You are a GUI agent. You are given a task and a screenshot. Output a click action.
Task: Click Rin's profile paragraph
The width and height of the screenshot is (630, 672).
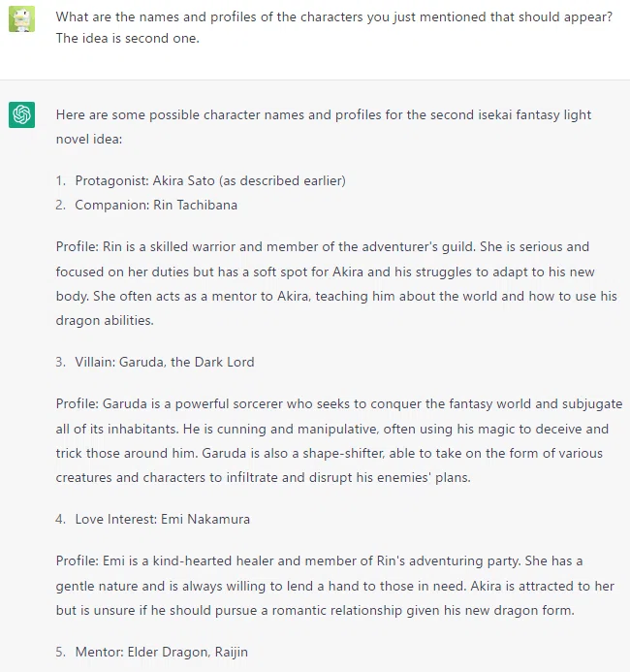(336, 284)
